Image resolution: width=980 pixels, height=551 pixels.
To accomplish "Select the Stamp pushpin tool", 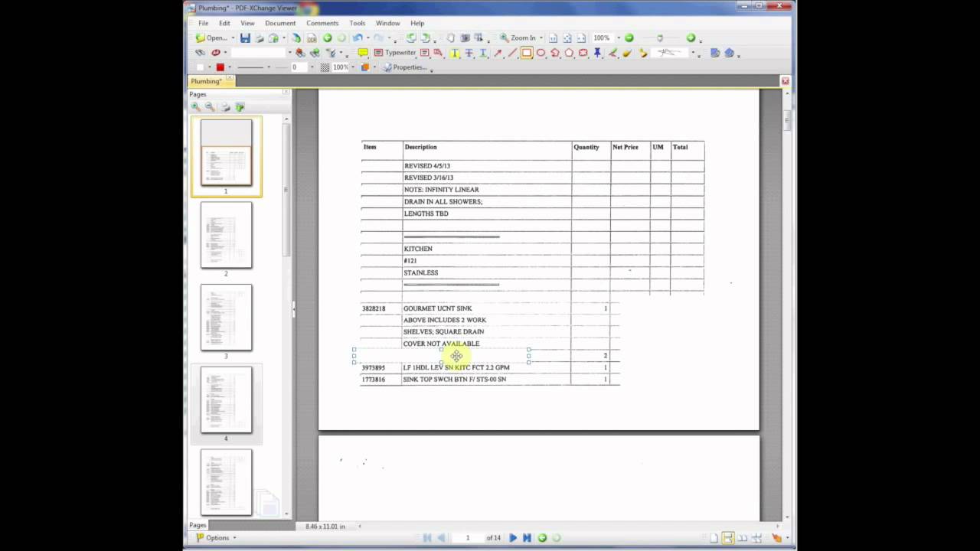I will point(597,53).
